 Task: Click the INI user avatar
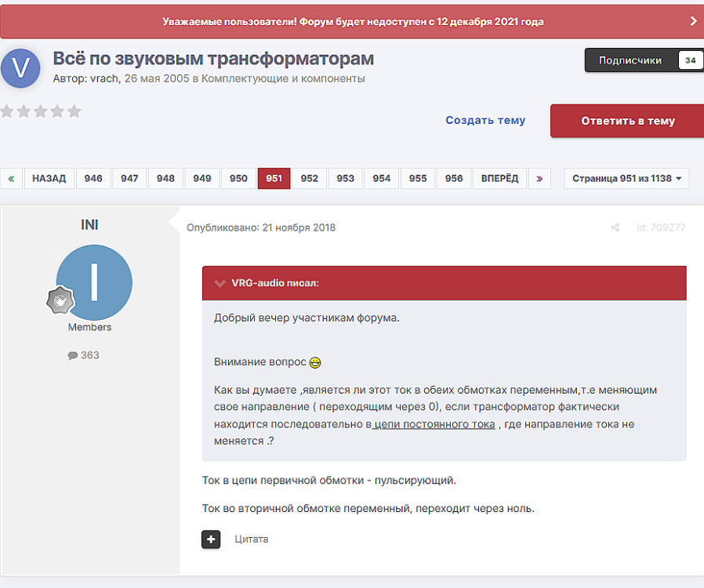94,282
